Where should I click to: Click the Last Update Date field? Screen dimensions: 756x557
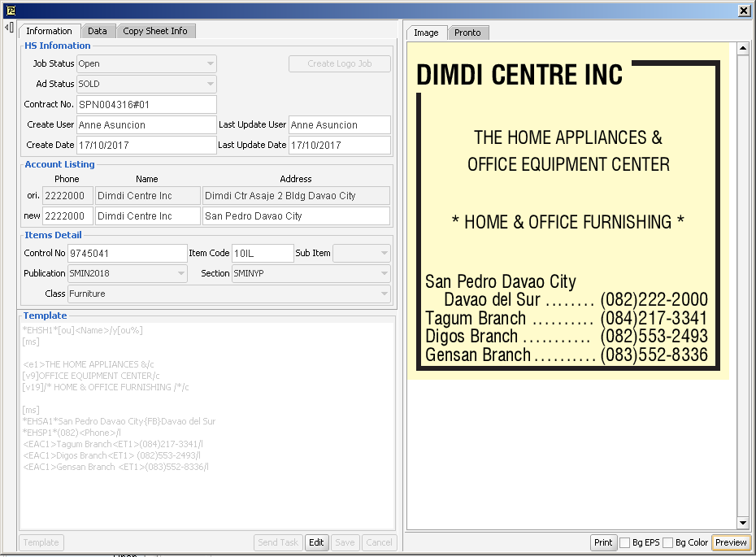(x=340, y=146)
